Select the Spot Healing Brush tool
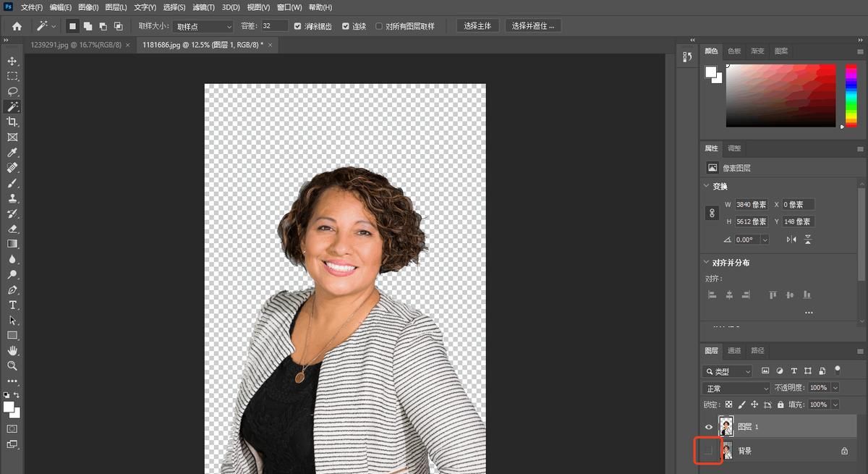The width and height of the screenshot is (868, 474). (x=12, y=167)
